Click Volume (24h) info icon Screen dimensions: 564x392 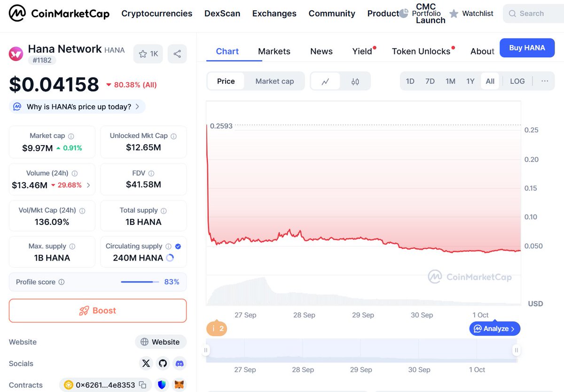[75, 173]
